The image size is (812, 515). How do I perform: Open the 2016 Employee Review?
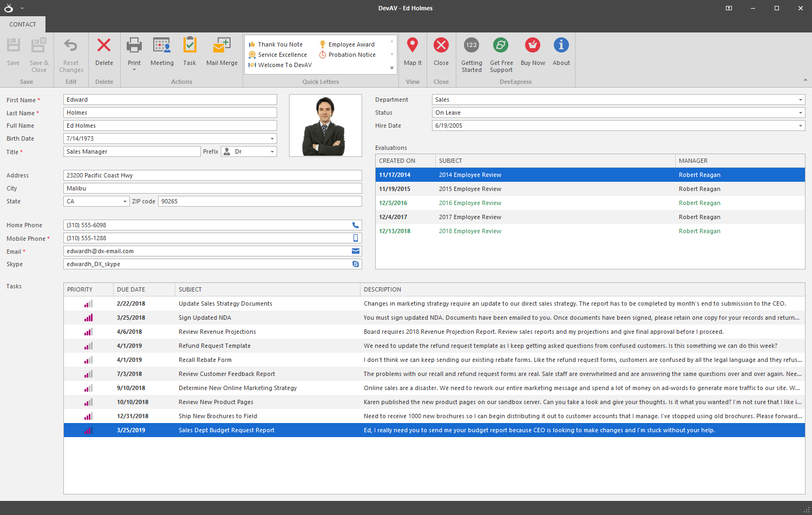pos(470,203)
